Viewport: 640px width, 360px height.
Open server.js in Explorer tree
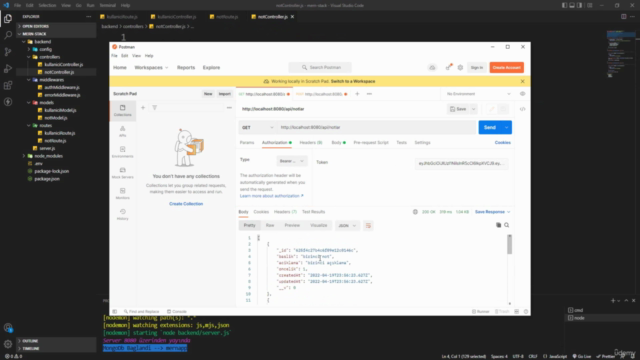coord(47,148)
